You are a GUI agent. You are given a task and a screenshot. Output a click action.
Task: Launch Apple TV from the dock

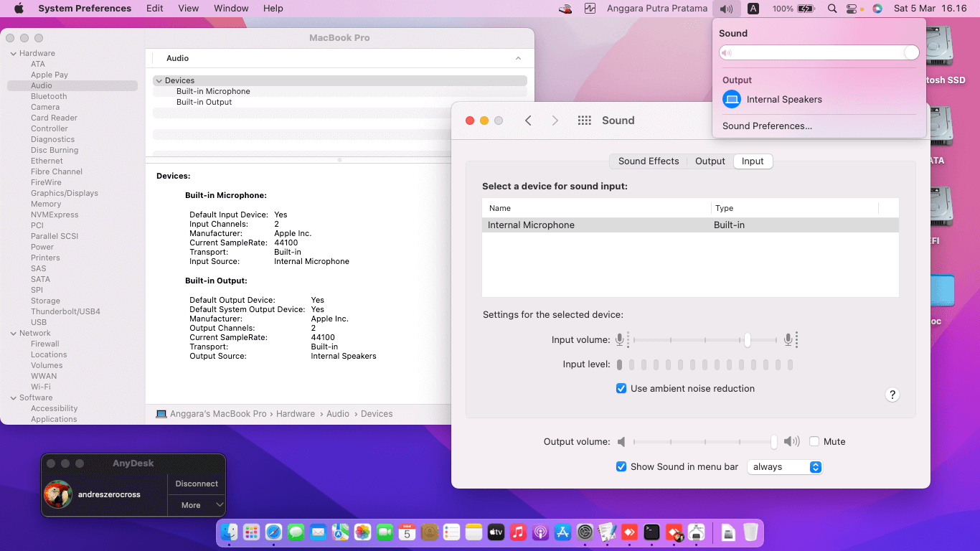[496, 532]
